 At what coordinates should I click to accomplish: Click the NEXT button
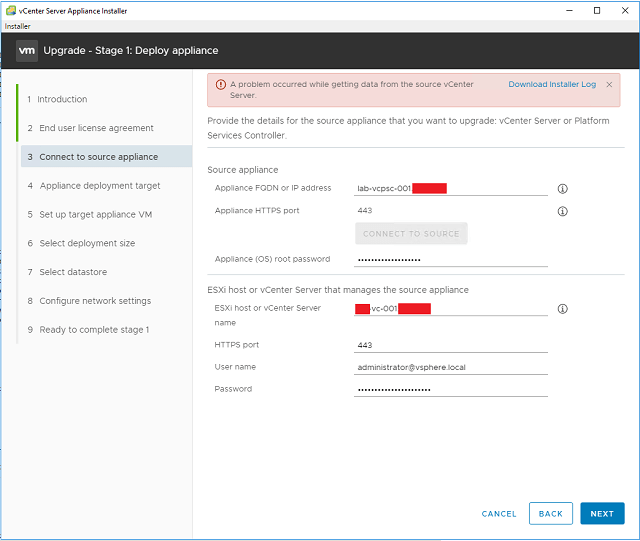pyautogui.click(x=602, y=513)
